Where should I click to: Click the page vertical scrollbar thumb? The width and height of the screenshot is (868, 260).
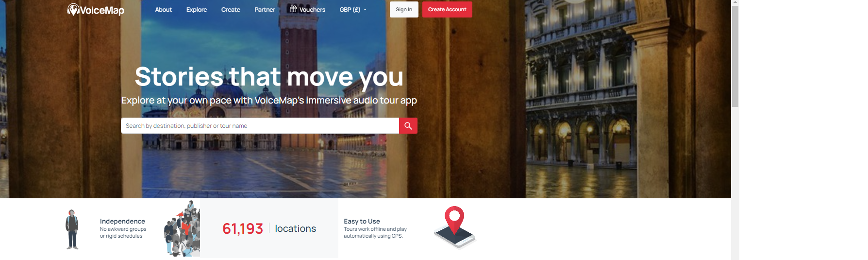[735, 56]
